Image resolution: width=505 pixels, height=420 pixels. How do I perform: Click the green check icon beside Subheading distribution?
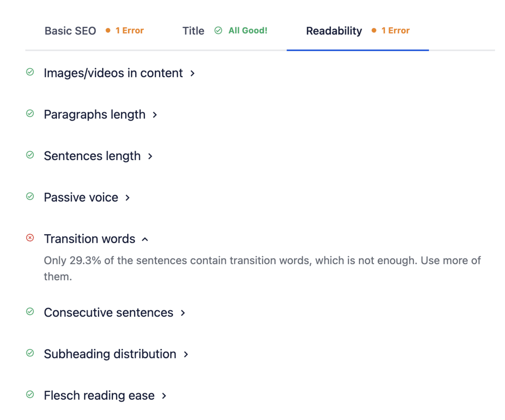[x=30, y=353]
